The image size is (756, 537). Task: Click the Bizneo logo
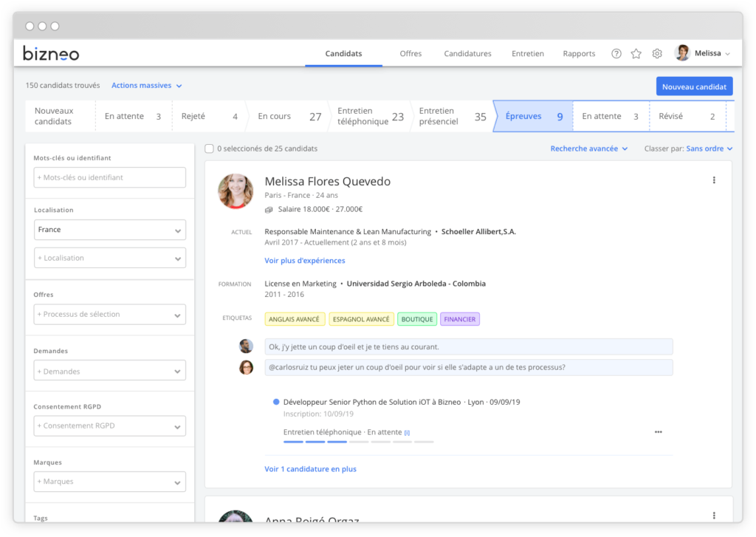(x=50, y=52)
